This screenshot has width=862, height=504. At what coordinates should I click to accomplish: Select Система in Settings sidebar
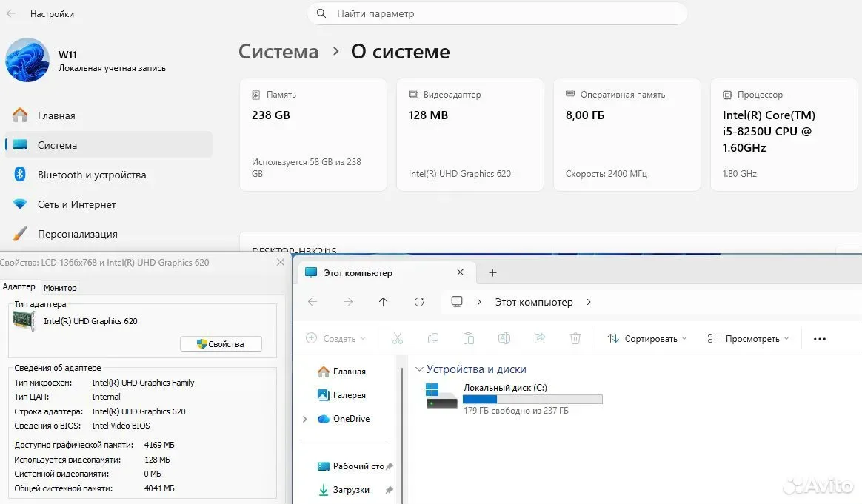pyautogui.click(x=108, y=145)
